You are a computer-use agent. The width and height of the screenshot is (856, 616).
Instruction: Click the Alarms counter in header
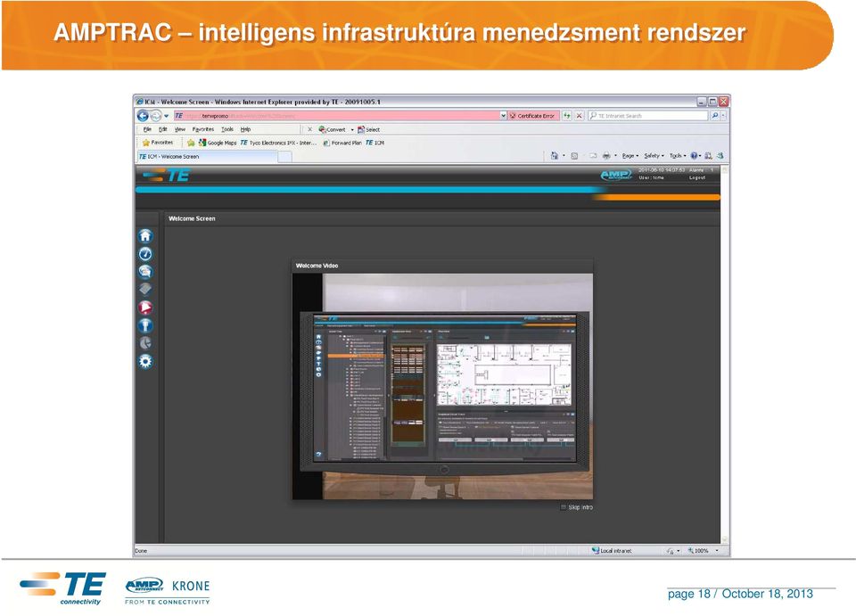coord(701,170)
